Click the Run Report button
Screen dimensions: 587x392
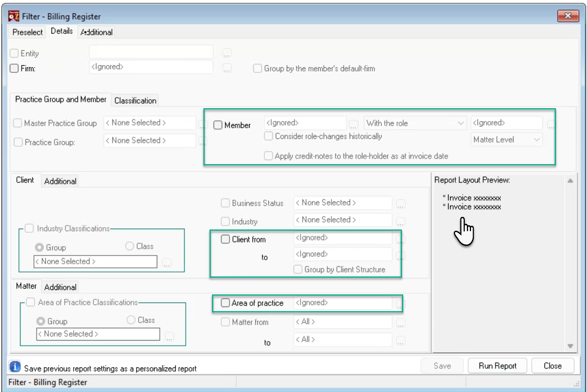(498, 366)
